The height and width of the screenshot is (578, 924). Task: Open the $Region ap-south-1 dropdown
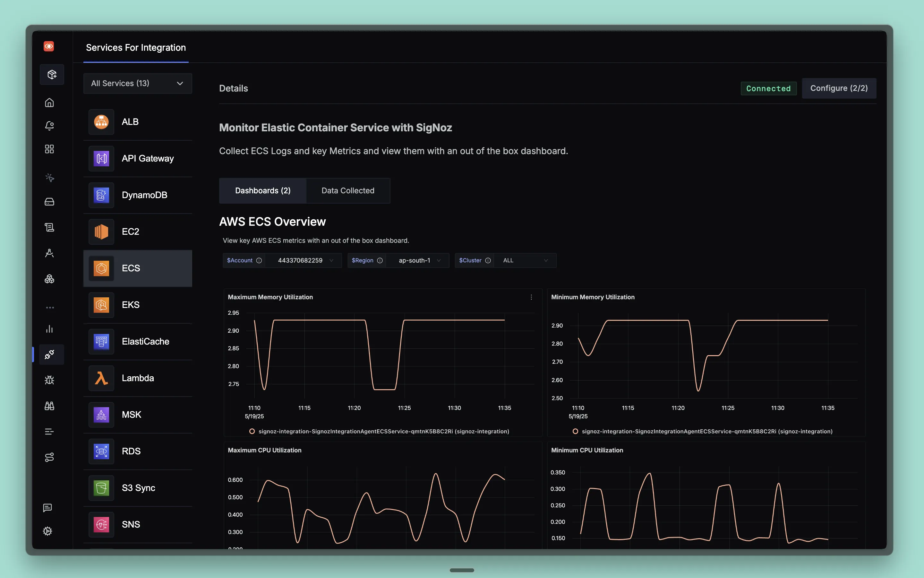(418, 260)
